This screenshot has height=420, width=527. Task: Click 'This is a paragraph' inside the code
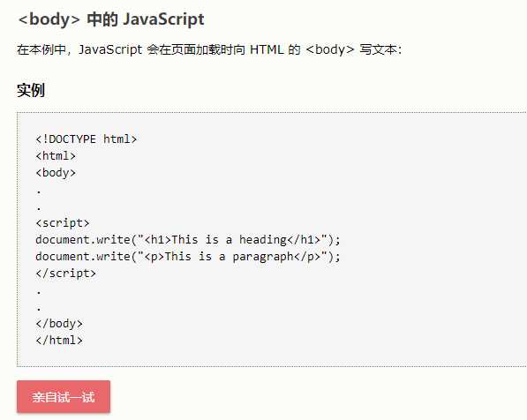(x=230, y=257)
